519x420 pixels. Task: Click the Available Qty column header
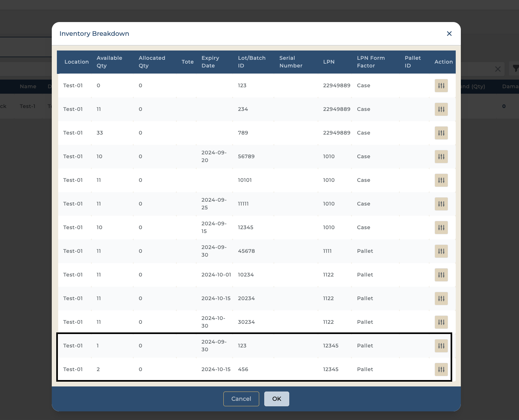[109, 62]
